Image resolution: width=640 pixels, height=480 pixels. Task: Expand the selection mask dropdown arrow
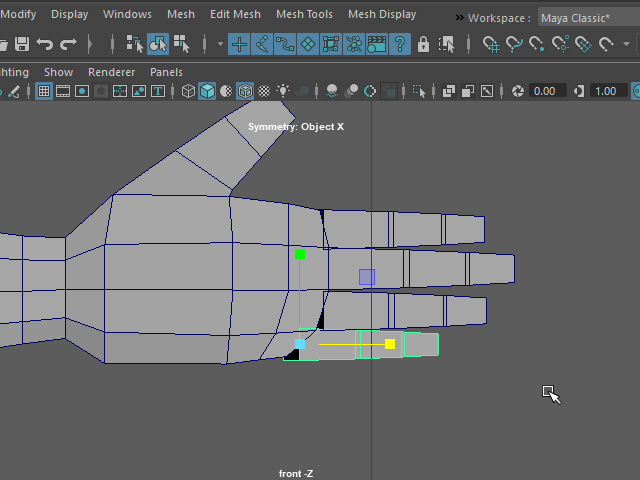220,44
